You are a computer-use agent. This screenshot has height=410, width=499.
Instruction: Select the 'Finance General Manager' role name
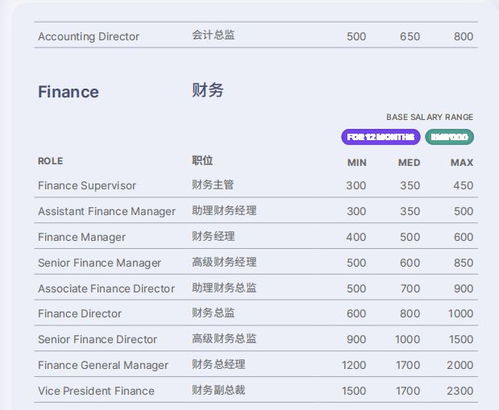103,365
